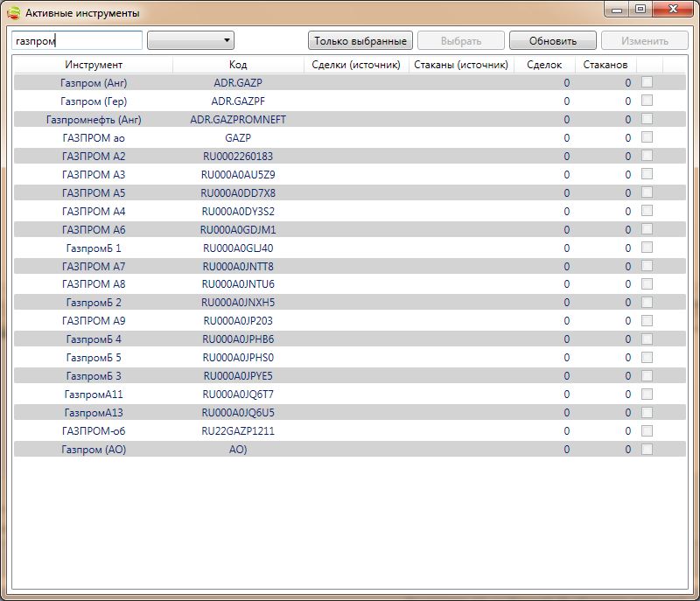Click the search field containing газпром
The image size is (700, 601).
[77, 40]
